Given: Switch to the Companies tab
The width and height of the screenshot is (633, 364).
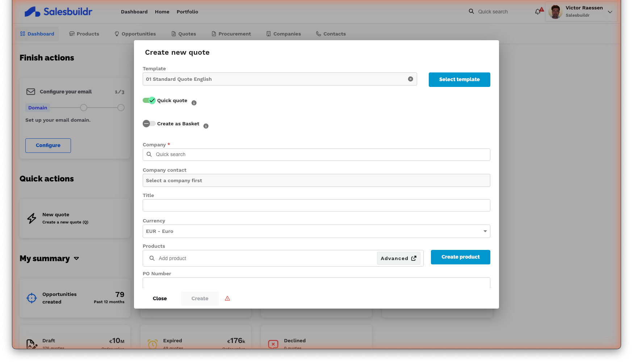Looking at the screenshot, I should [x=284, y=34].
